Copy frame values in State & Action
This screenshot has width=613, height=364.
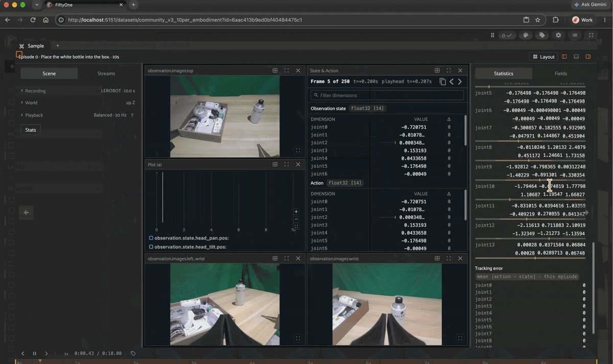tap(443, 82)
